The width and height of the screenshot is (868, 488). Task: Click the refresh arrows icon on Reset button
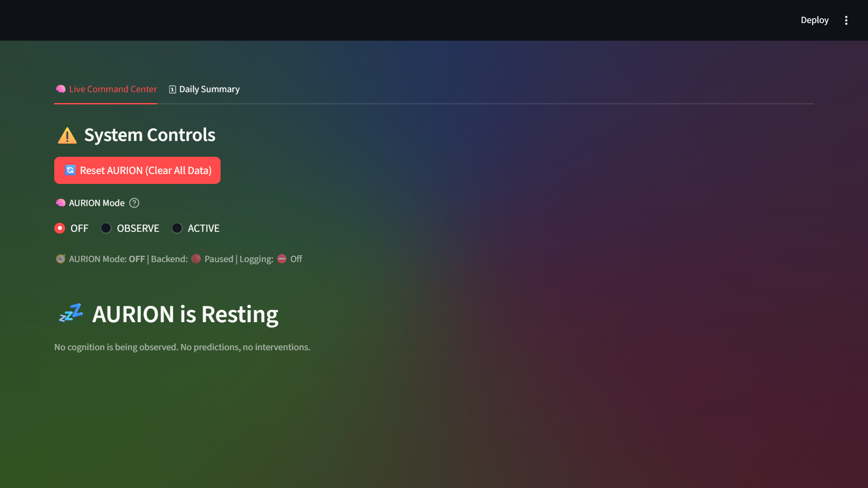(x=70, y=170)
